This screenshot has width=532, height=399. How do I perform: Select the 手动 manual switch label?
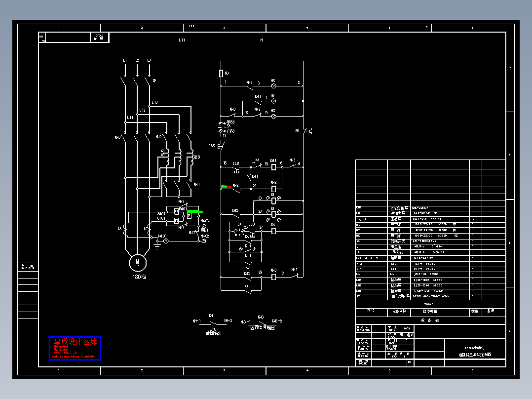click(x=231, y=122)
